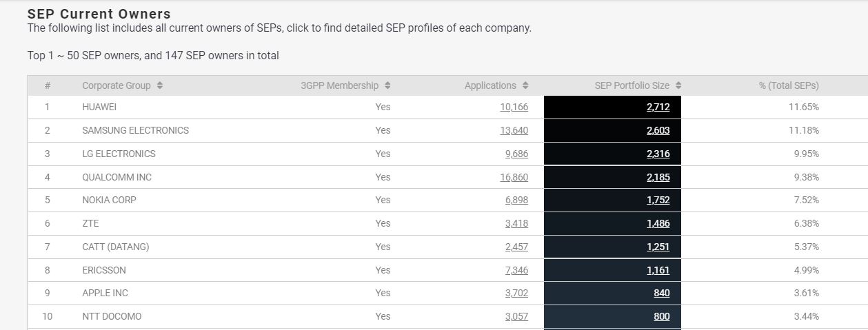
Task: Open LG Electronics SEP portfolio 2,316
Action: point(658,154)
